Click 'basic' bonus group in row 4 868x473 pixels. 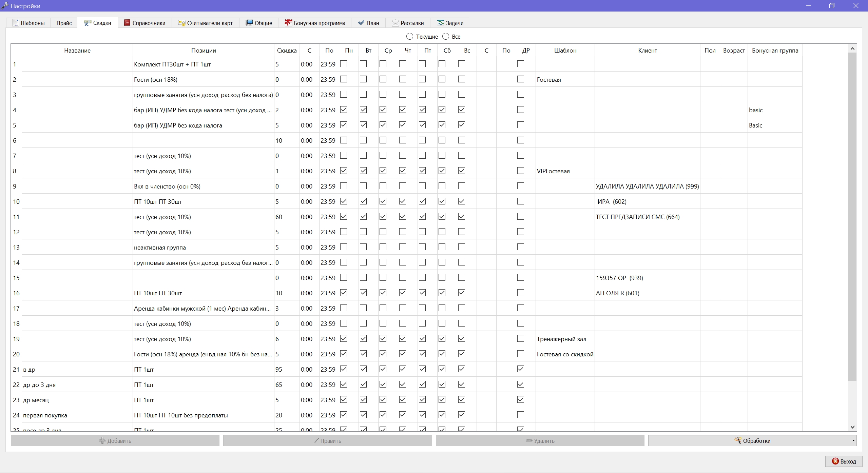point(775,110)
